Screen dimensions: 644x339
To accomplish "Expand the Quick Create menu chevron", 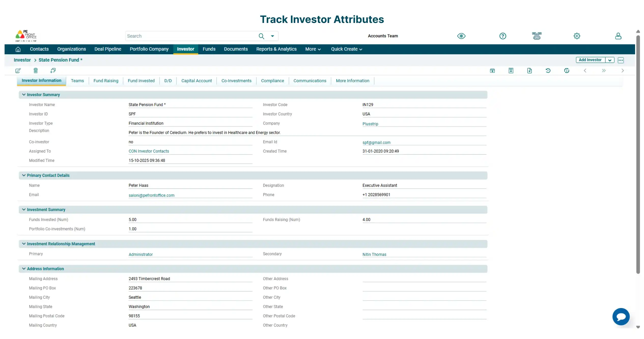I will [361, 49].
